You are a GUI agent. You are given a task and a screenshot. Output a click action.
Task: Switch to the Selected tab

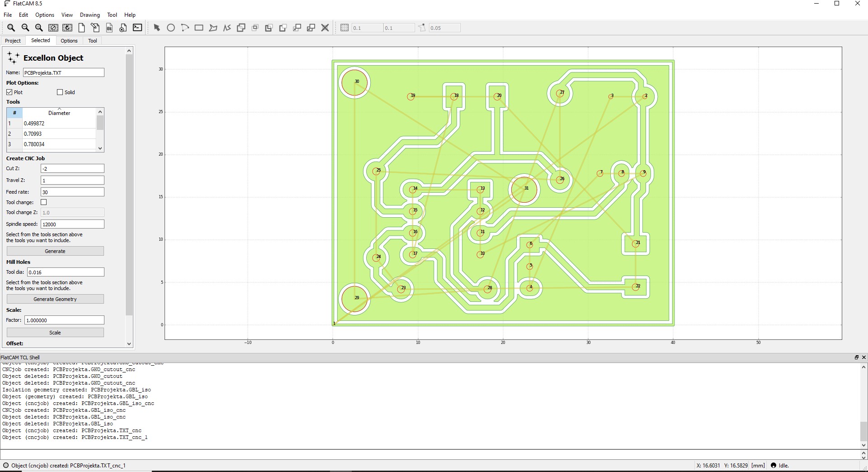pyautogui.click(x=41, y=40)
